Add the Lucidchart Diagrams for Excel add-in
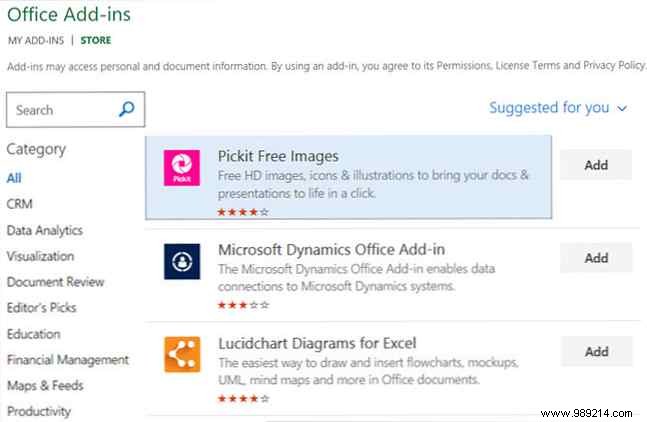This screenshot has height=422, width=647. pyautogui.click(x=596, y=351)
